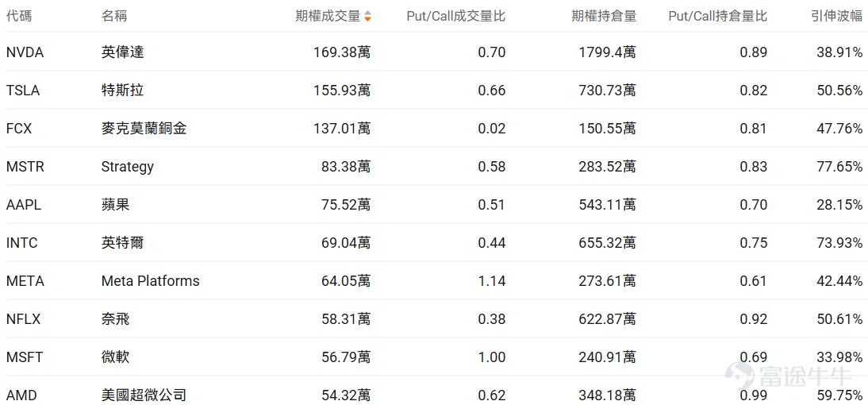Select the stock name 英特爾
The width and height of the screenshot is (868, 405).
pos(122,243)
